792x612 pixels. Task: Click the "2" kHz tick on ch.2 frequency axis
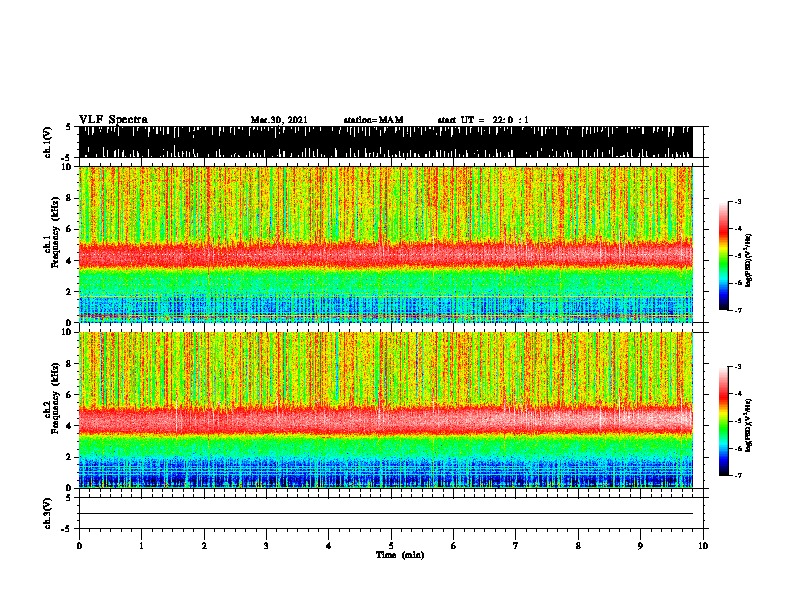click(x=71, y=457)
